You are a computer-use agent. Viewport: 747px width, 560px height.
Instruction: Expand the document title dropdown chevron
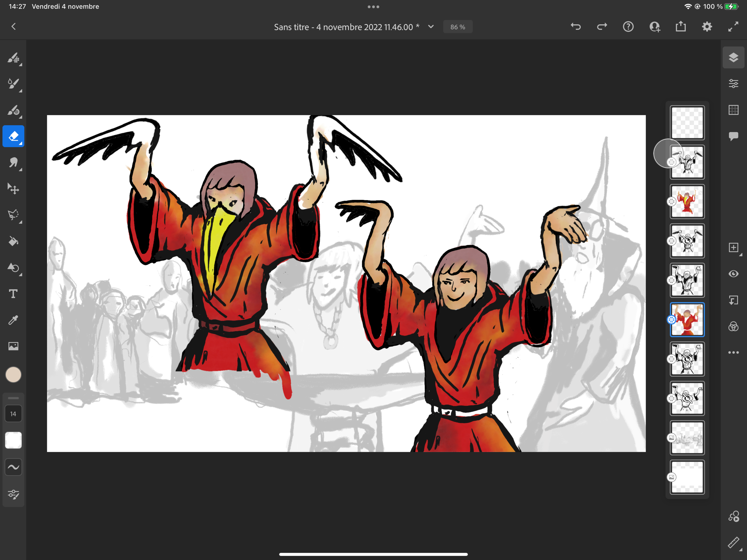[431, 27]
